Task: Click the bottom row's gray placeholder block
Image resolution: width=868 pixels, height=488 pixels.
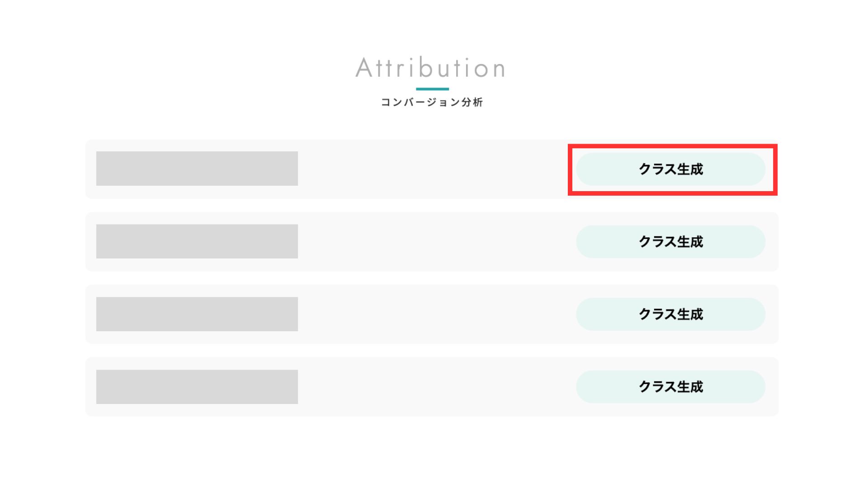Action: 197,387
